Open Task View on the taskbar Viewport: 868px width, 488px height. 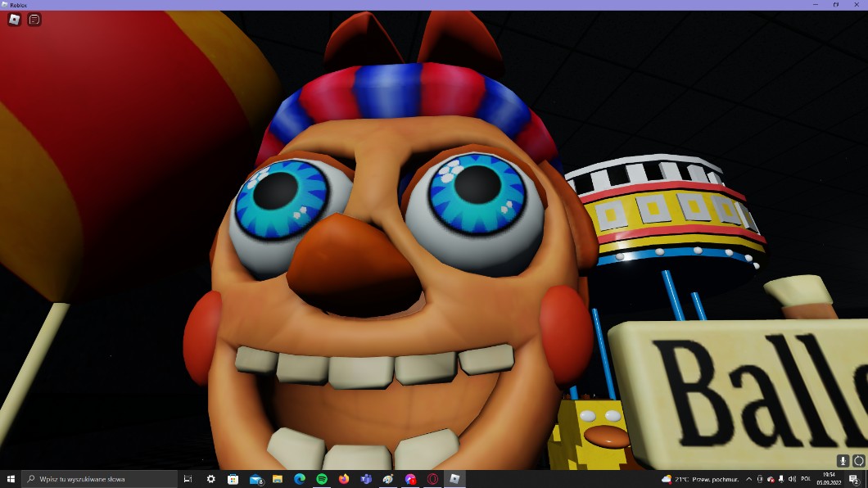click(x=188, y=479)
